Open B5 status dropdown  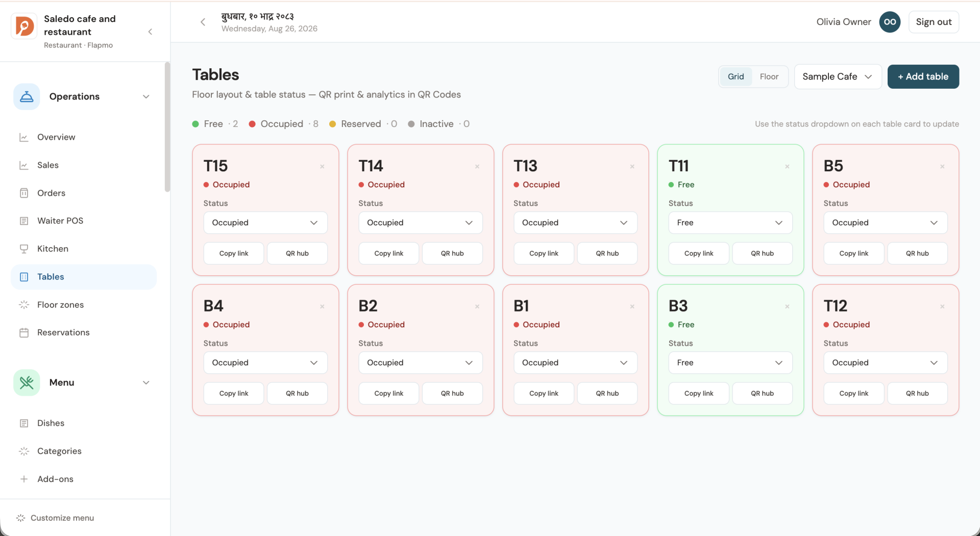pyautogui.click(x=886, y=223)
